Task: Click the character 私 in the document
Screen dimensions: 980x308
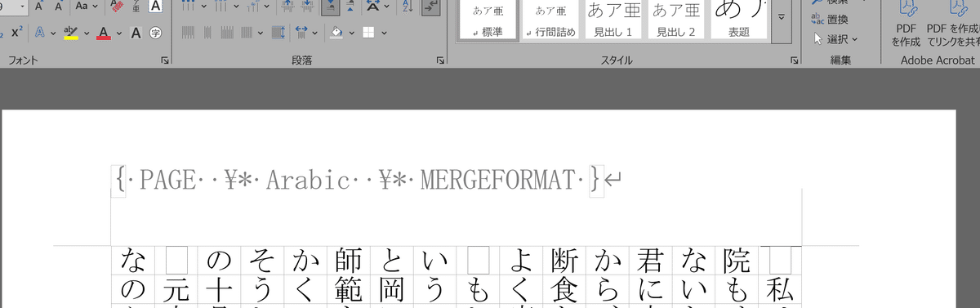Action: click(x=781, y=291)
